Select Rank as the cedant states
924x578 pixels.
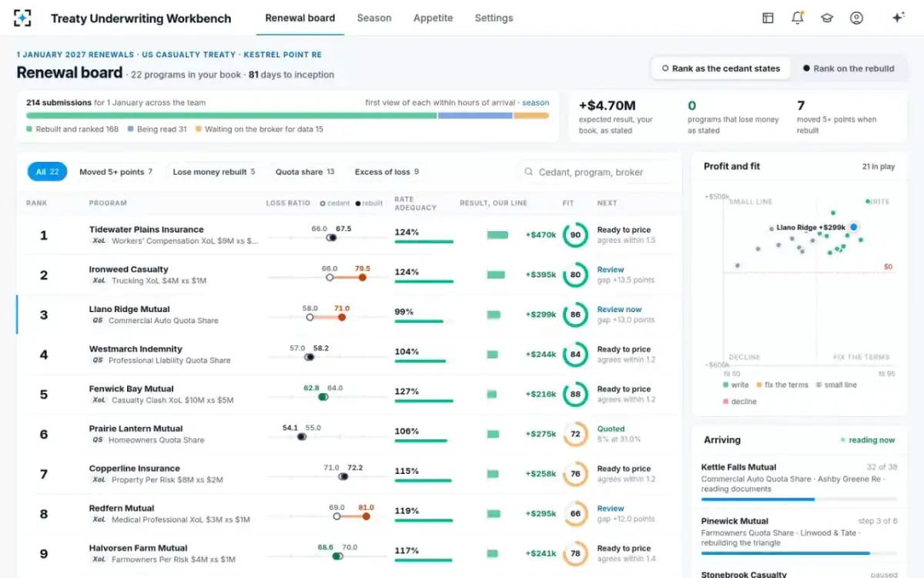pyautogui.click(x=721, y=69)
